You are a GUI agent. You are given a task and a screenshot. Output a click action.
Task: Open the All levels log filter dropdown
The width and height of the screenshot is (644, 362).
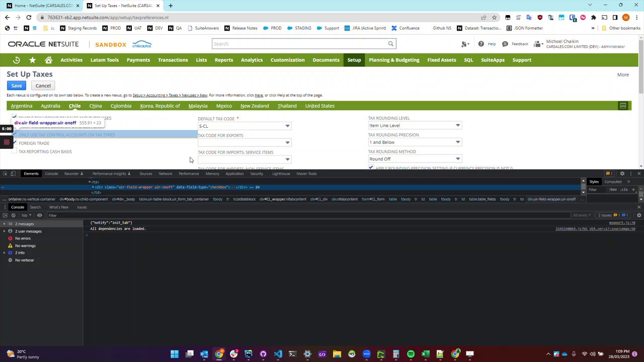point(583,215)
